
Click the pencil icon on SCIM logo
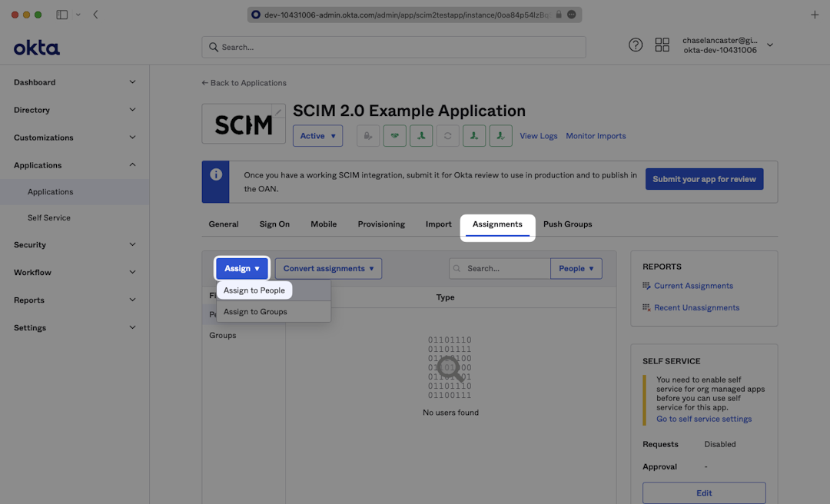[x=278, y=112]
